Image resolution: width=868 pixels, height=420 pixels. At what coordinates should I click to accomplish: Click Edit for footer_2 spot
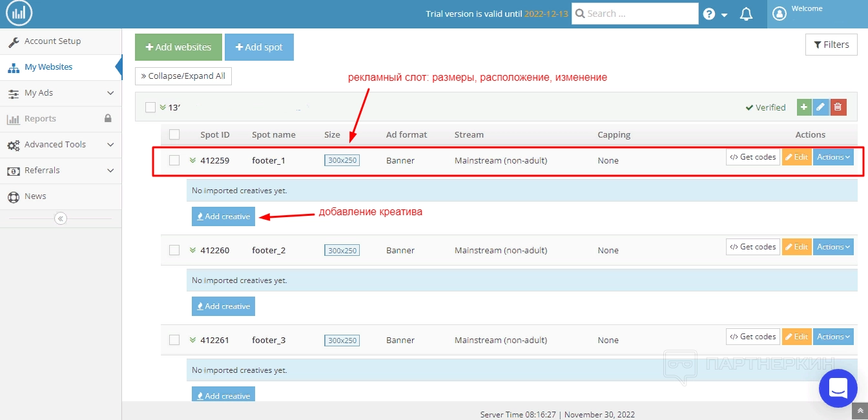coord(797,247)
